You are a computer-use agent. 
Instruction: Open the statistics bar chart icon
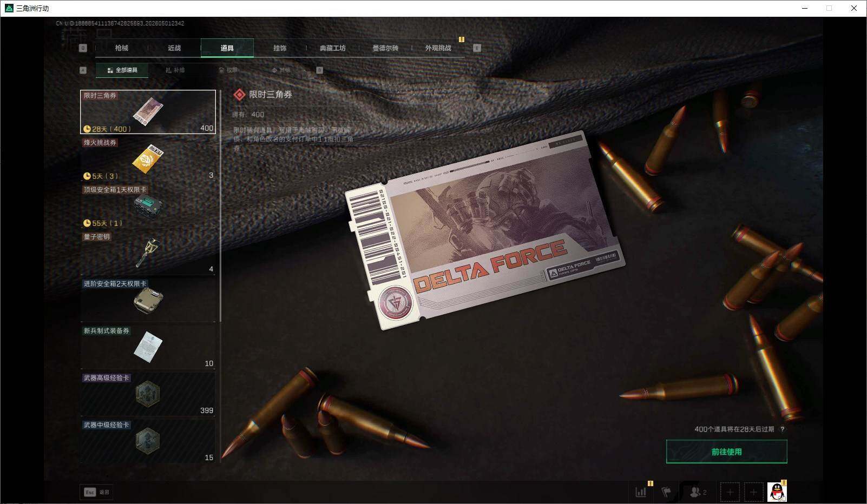(x=641, y=492)
